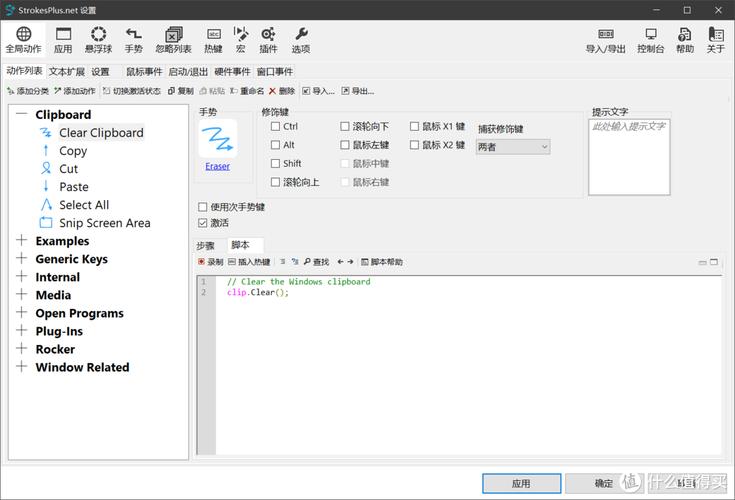The width and height of the screenshot is (735, 500).
Task: Open 导入/导出 import export
Action: point(606,39)
